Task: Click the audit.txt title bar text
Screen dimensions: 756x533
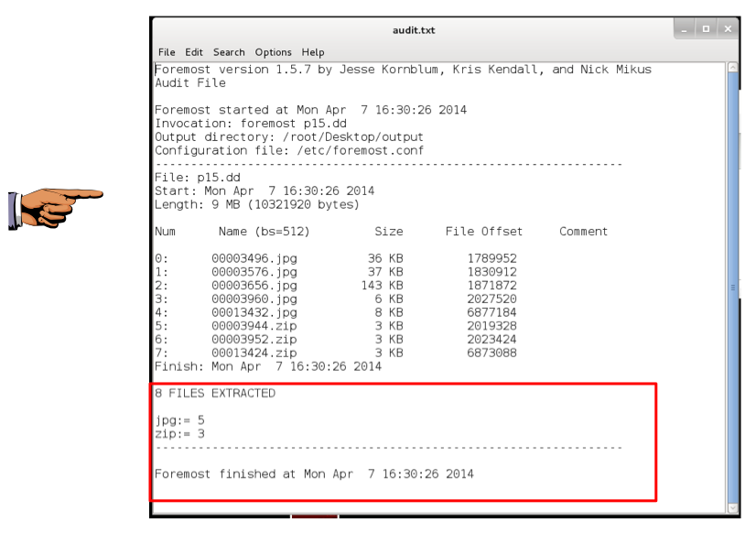Action: 414,30
